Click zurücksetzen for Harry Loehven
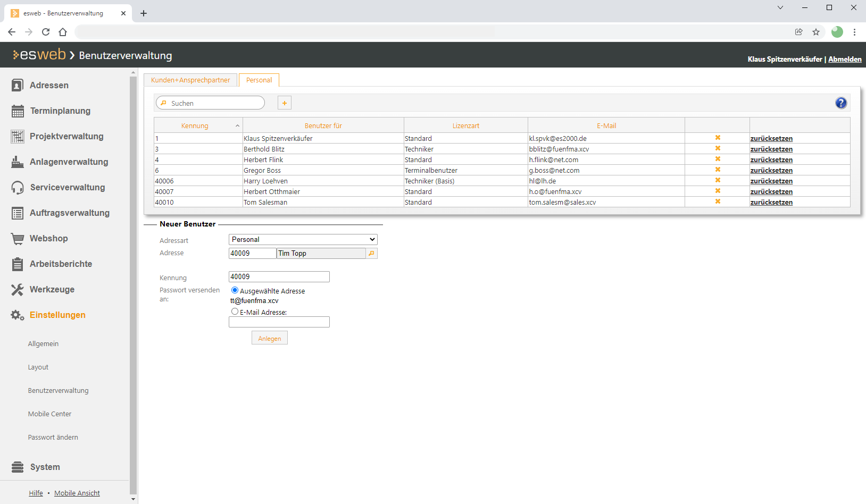The width and height of the screenshot is (866, 504). coord(771,181)
